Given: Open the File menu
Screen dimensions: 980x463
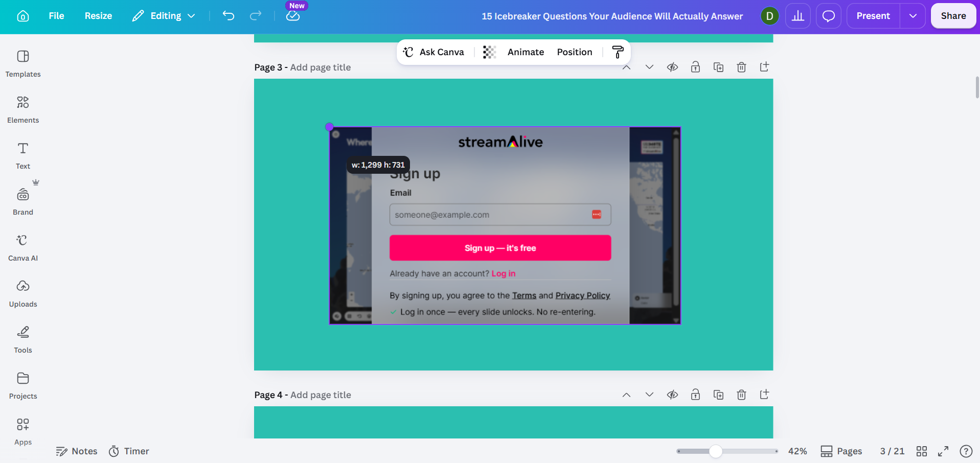Looking at the screenshot, I should point(56,16).
